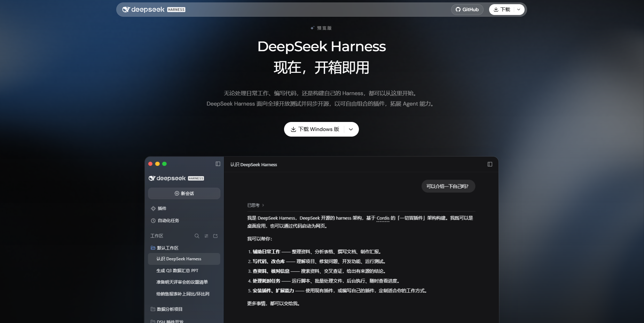Click the workspace search icon

(x=197, y=236)
